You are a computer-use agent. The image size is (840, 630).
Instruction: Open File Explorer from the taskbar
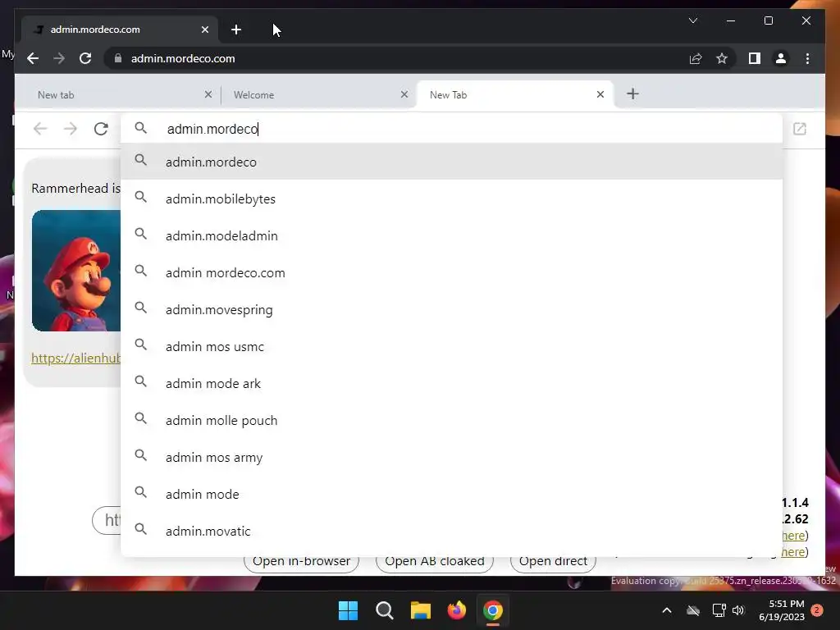[x=421, y=610]
